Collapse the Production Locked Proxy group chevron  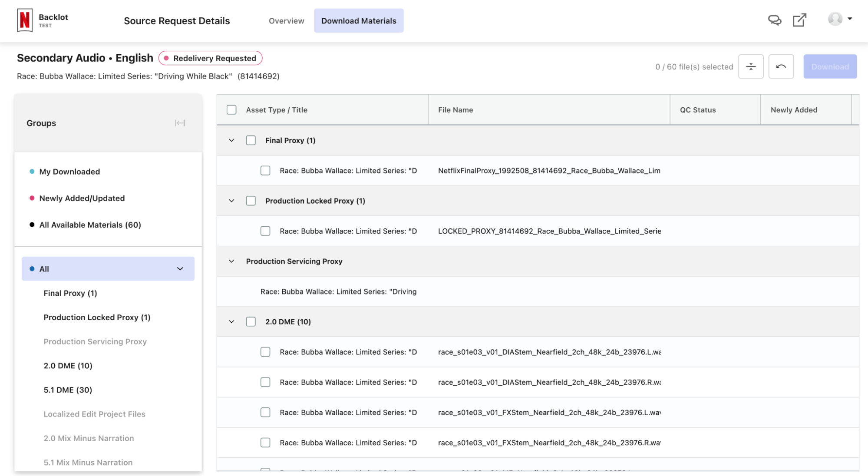[x=231, y=201]
